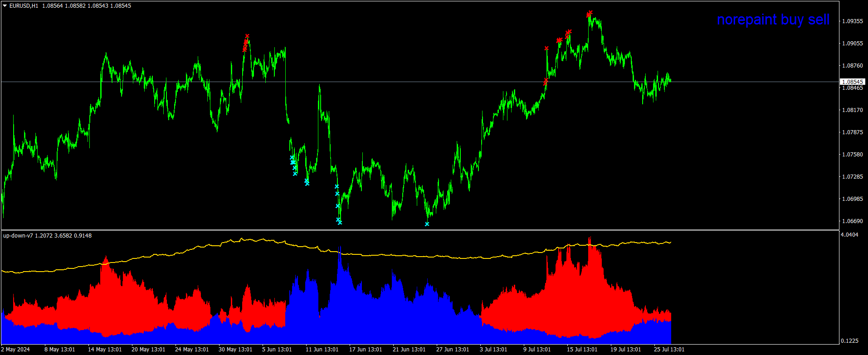868x355 pixels.
Task: Click price scale value 1.09055
Action: (x=853, y=44)
